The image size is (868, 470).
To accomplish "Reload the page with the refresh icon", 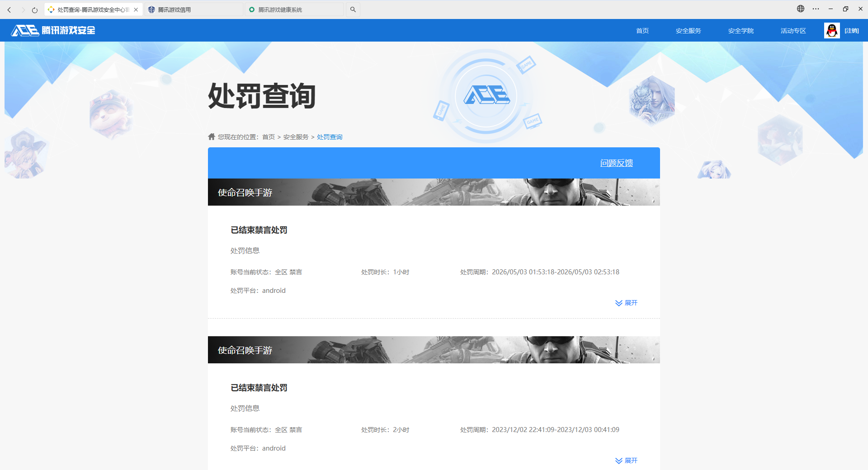I will click(x=35, y=9).
